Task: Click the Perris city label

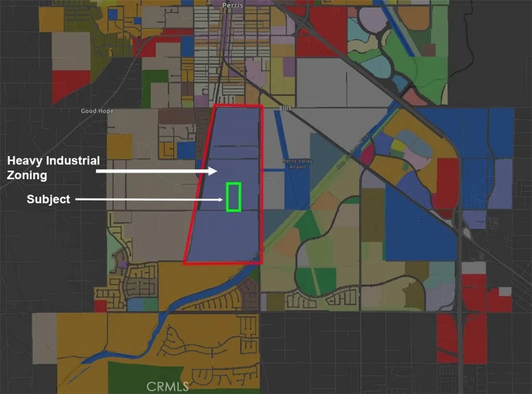Action: point(232,5)
